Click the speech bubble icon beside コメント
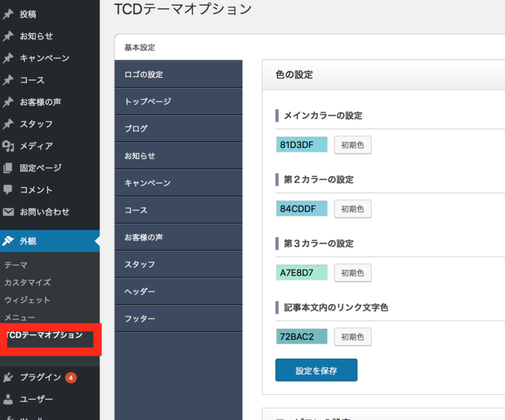The width and height of the screenshot is (505, 420). pos(8,190)
